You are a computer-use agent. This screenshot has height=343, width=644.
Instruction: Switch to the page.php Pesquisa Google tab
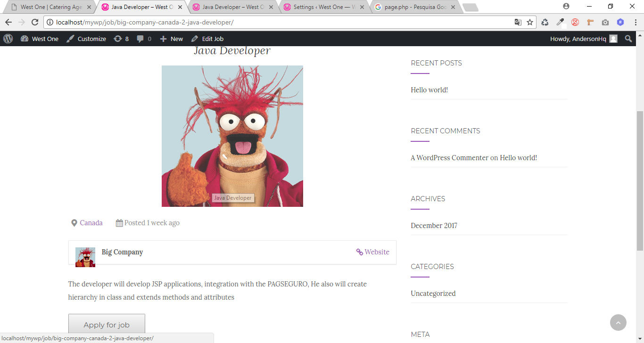coord(415,7)
